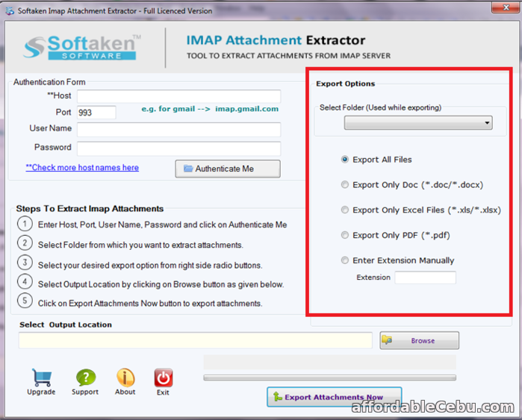Click the app icon in the title bar
Screen dimensions: 522x420
click(x=10, y=10)
